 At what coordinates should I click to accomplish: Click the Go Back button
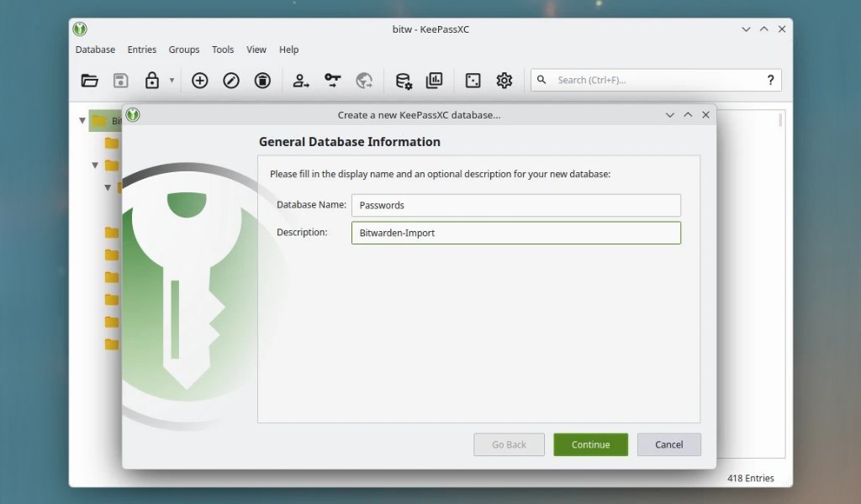point(509,444)
